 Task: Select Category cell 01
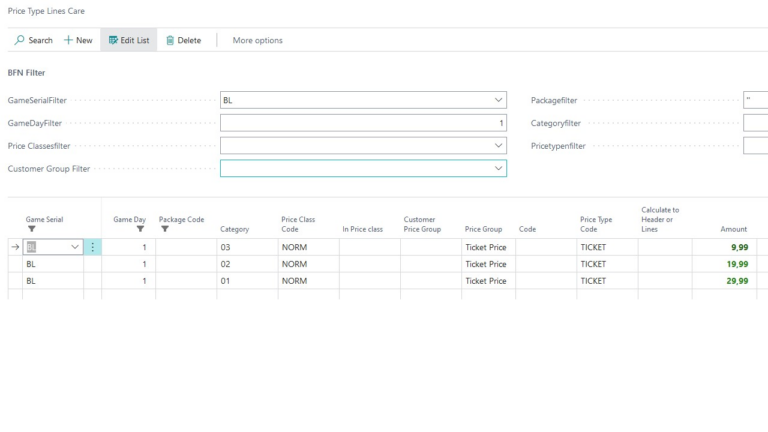247,281
